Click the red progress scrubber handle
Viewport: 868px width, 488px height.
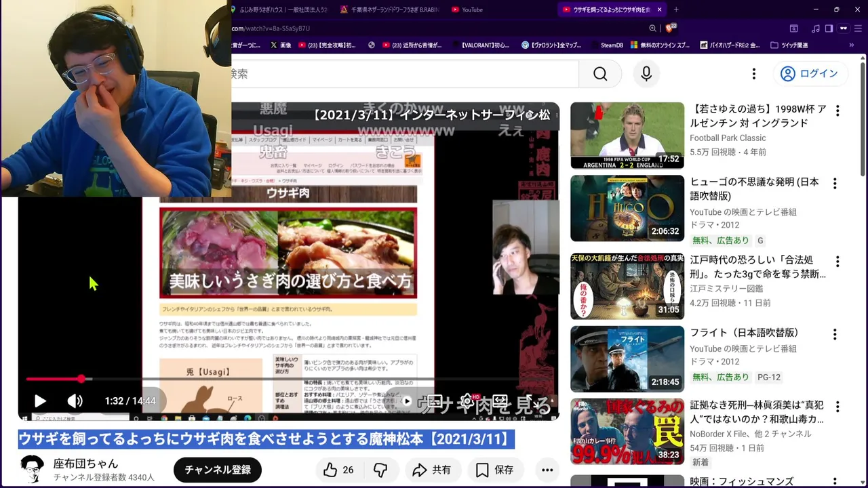tap(81, 379)
